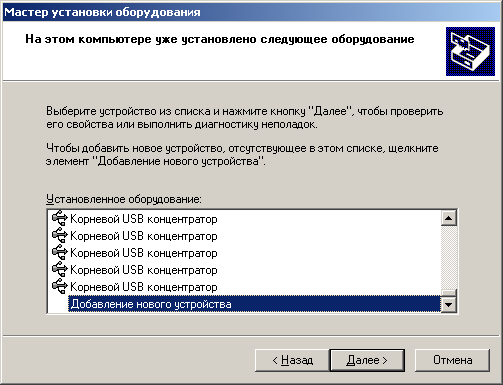Click the scroll up arrow of the hardware list

point(448,218)
